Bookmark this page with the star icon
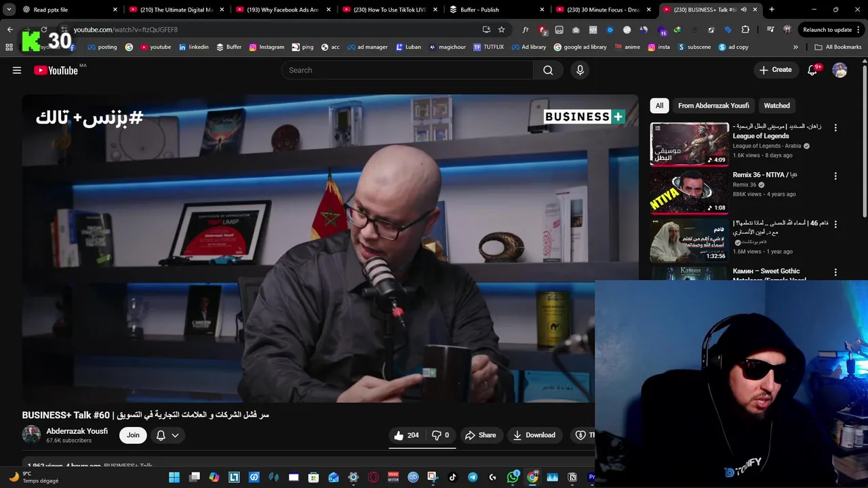 [501, 30]
